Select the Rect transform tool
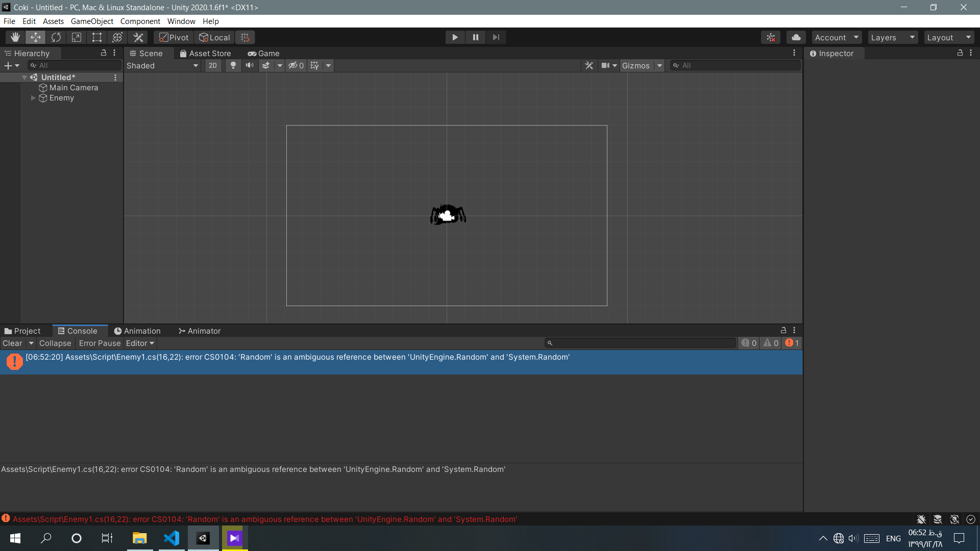Screen dimensions: 980x551 (x=97, y=37)
